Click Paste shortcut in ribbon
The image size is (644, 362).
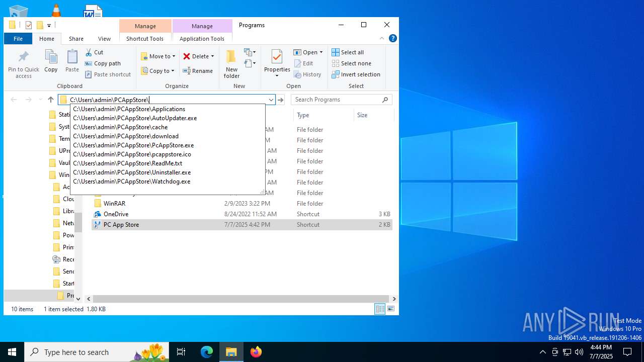(108, 74)
